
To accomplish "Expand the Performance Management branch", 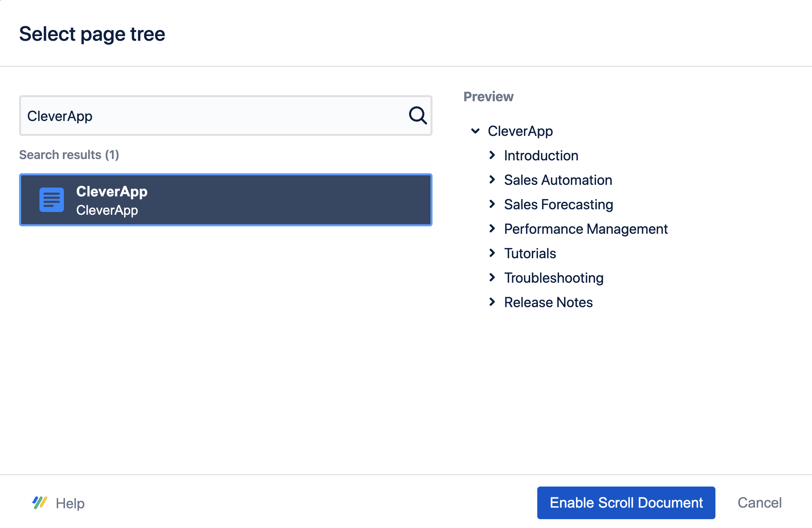I will point(492,229).
